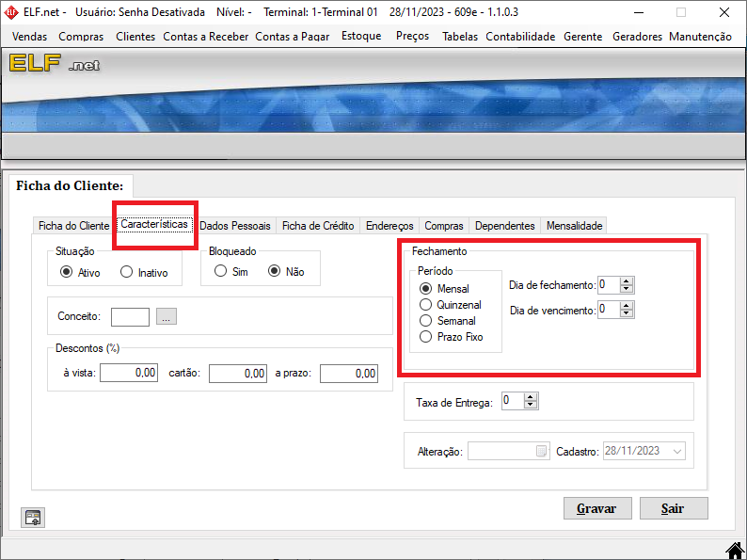Select the Características tab

point(154,224)
